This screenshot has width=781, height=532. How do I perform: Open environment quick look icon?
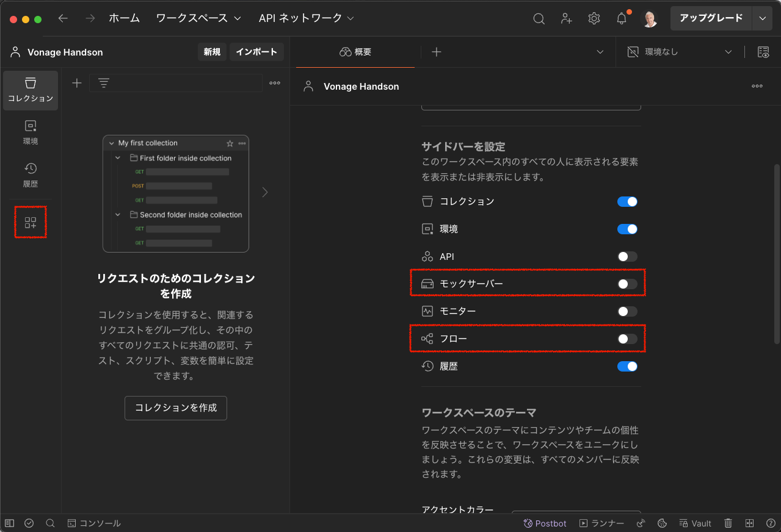coord(763,52)
